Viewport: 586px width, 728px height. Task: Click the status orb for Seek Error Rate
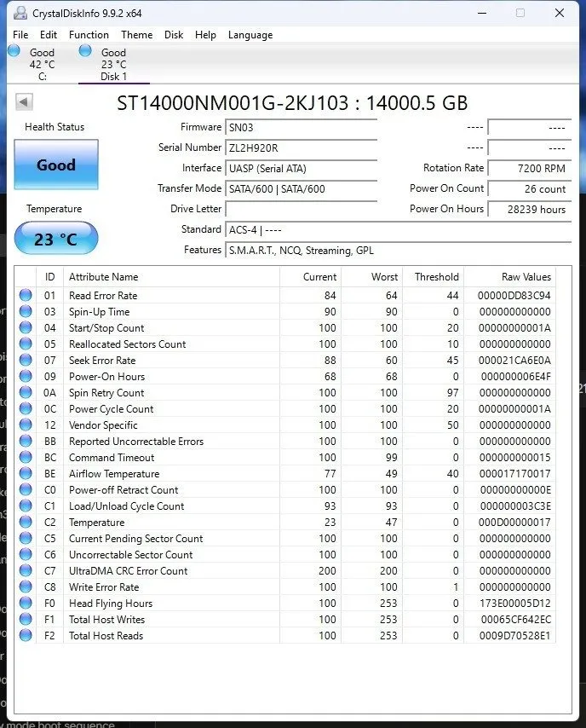26,360
